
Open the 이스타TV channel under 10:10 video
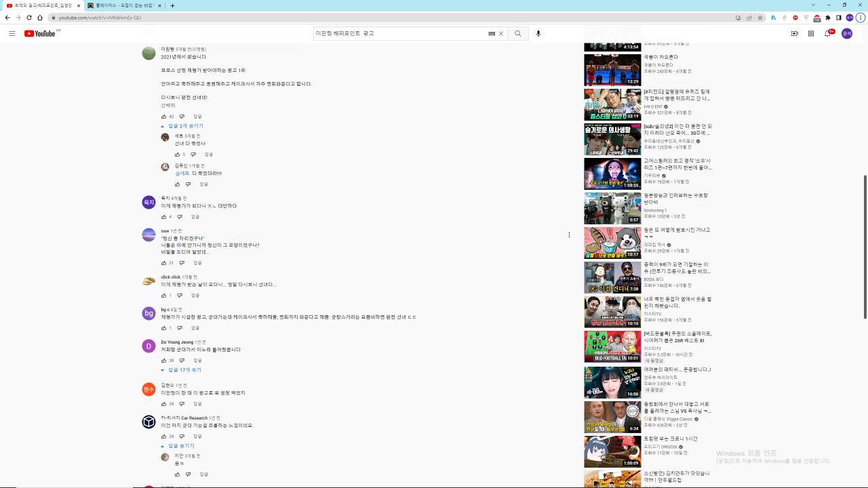pyautogui.click(x=652, y=314)
